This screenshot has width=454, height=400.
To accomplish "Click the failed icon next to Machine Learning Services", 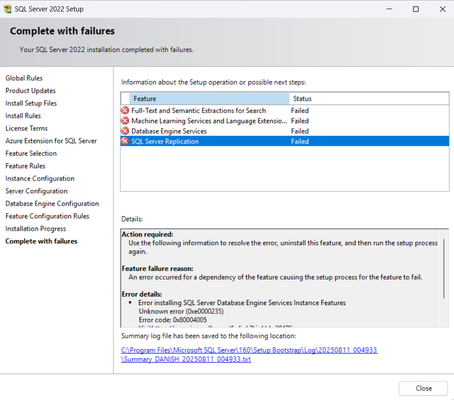I will 125,121.
